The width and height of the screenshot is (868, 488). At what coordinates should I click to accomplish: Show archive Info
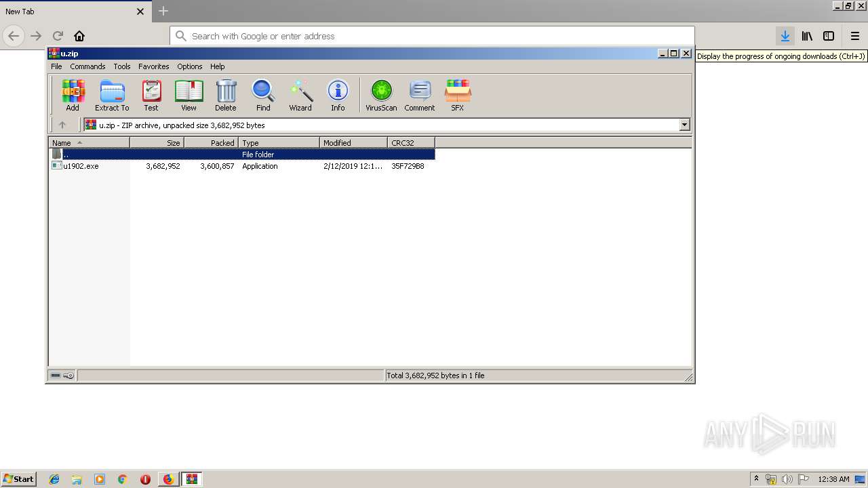click(x=338, y=95)
